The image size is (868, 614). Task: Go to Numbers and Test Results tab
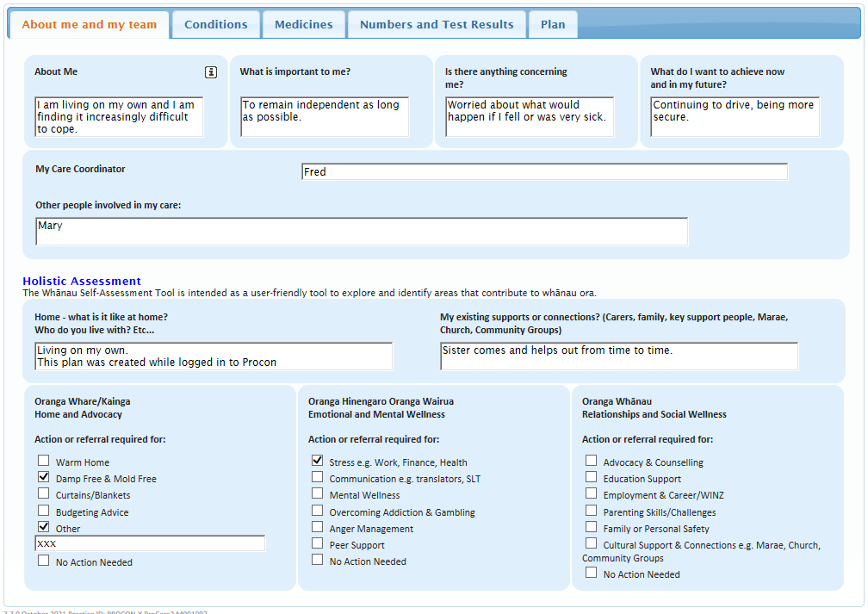click(x=437, y=24)
